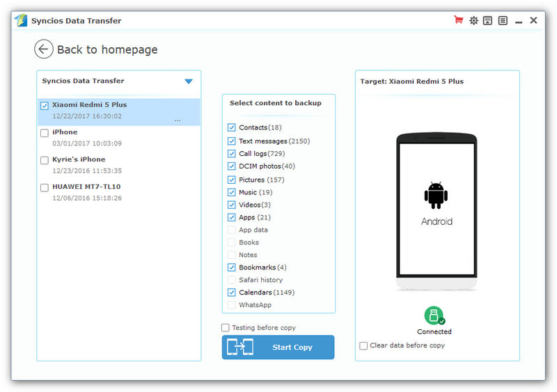Click the back arrow circle icon
557x392 pixels.
(44, 49)
